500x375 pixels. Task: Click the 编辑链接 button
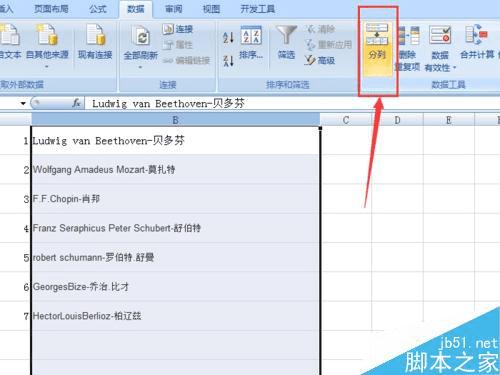coord(187,60)
